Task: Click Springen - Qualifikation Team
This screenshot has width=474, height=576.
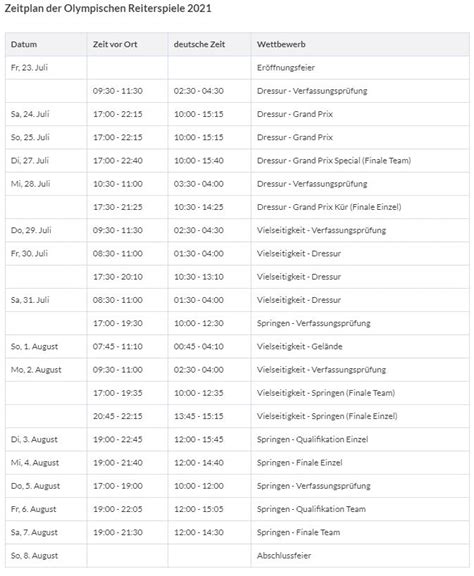Action: [x=311, y=509]
